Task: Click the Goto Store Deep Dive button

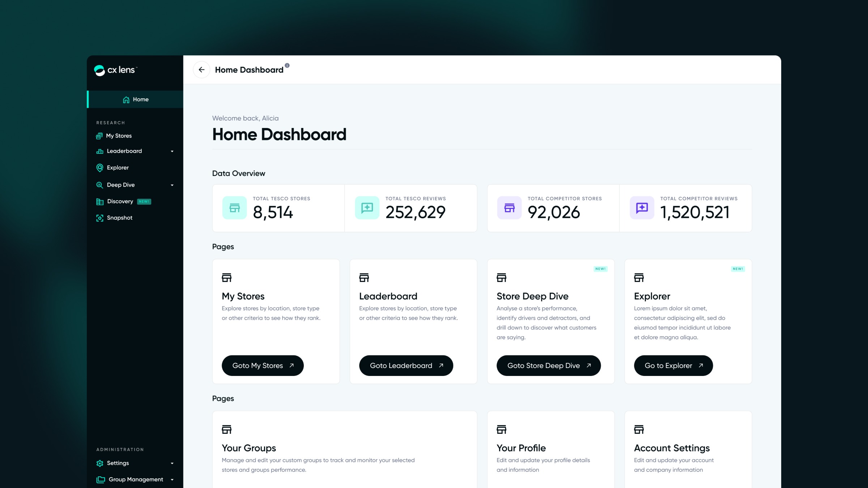Action: coord(549,365)
